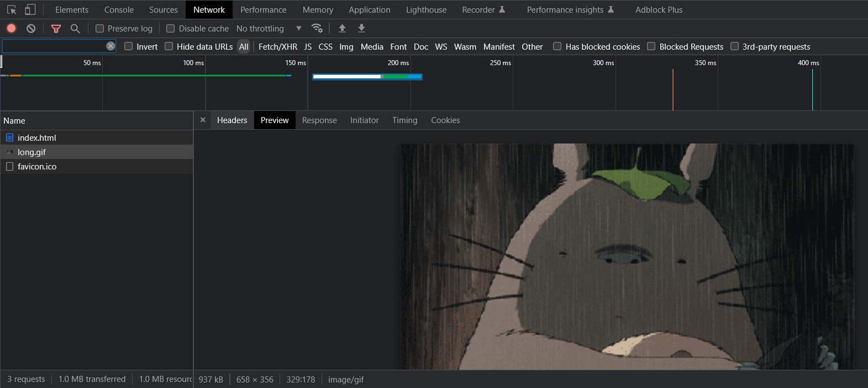Stop recording network log with red button
Image resolution: width=868 pixels, height=388 pixels.
(12, 28)
